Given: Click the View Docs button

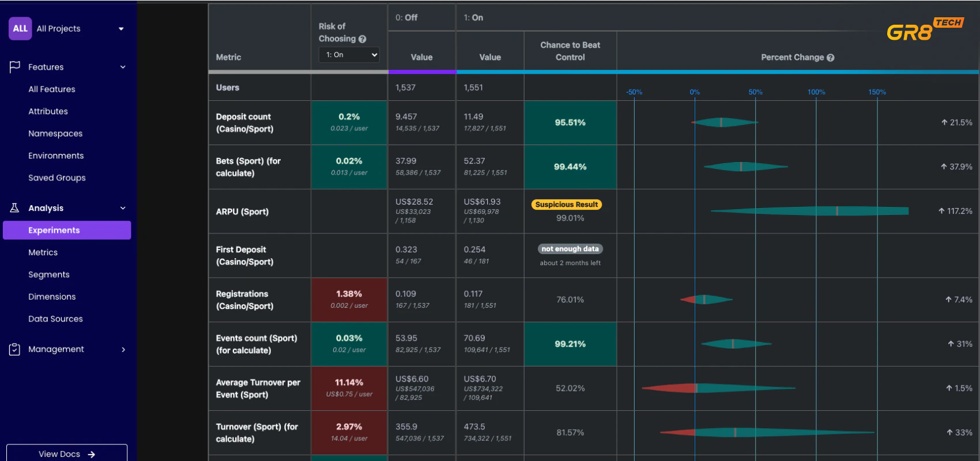Looking at the screenshot, I should pos(67,454).
